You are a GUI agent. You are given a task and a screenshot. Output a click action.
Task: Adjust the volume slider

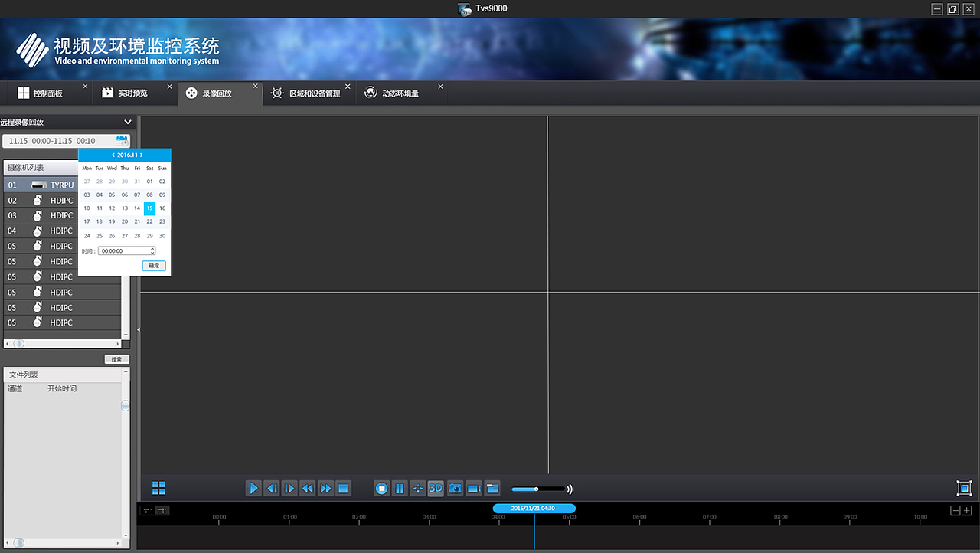(x=538, y=489)
